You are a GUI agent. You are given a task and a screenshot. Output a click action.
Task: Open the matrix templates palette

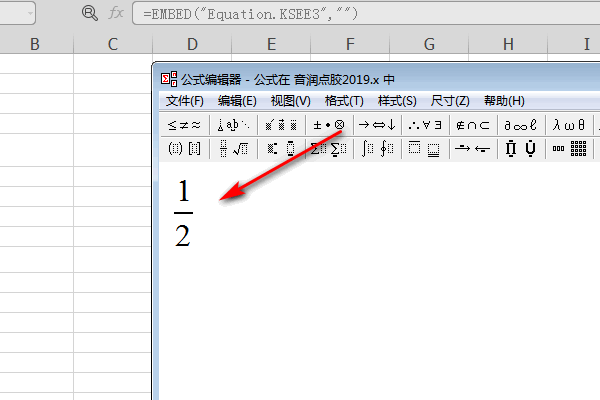[569, 149]
